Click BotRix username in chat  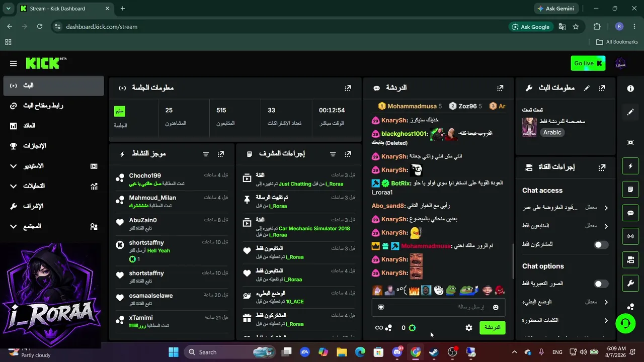[400, 184]
